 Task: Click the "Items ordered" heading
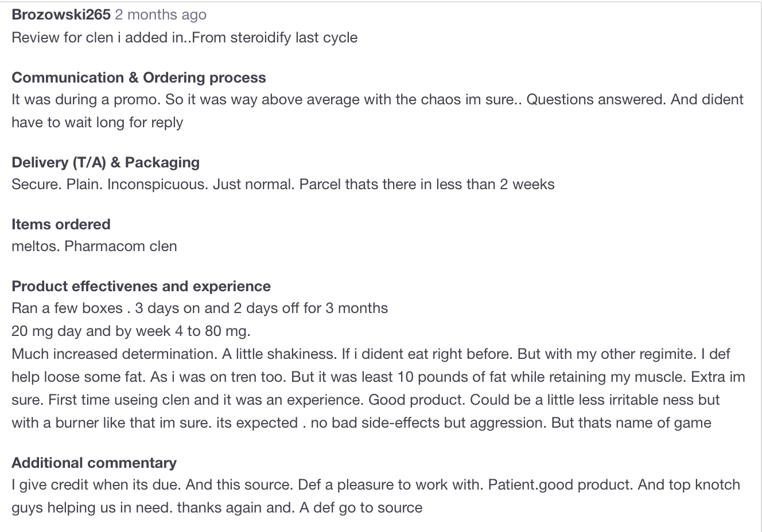tap(61, 224)
